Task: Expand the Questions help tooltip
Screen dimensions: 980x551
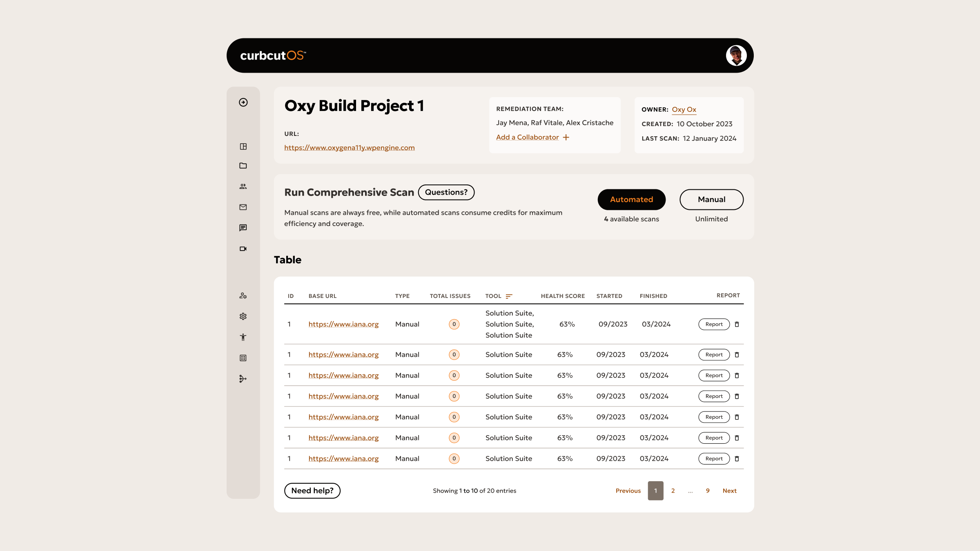Action: [x=445, y=192]
